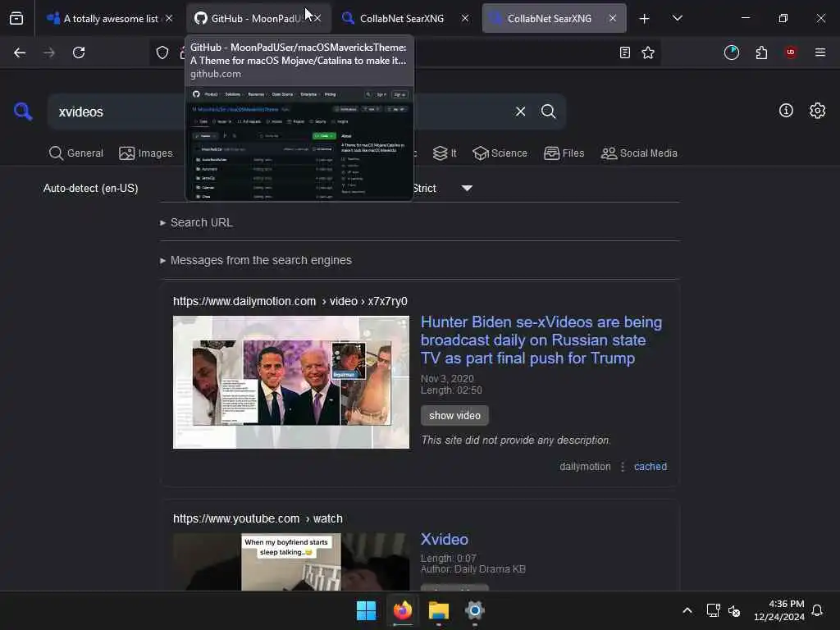The image size is (840, 630).
Task: Open dailymotion.com result URL
Action: [290, 301]
